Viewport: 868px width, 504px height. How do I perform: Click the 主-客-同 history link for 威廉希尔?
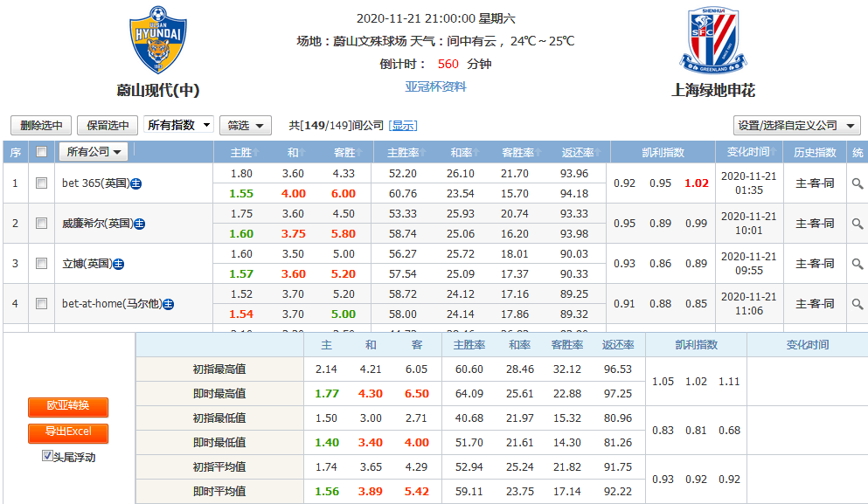pos(815,224)
